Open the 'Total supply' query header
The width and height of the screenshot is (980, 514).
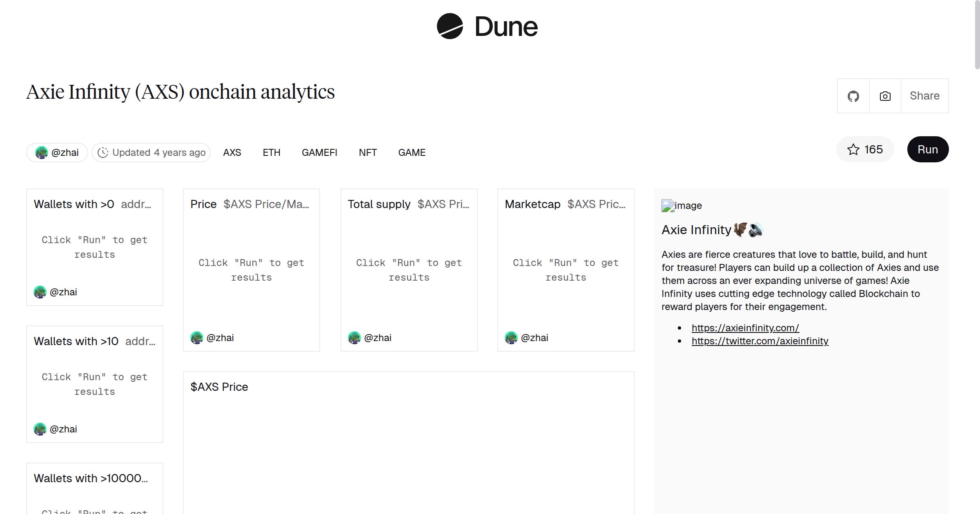click(379, 204)
